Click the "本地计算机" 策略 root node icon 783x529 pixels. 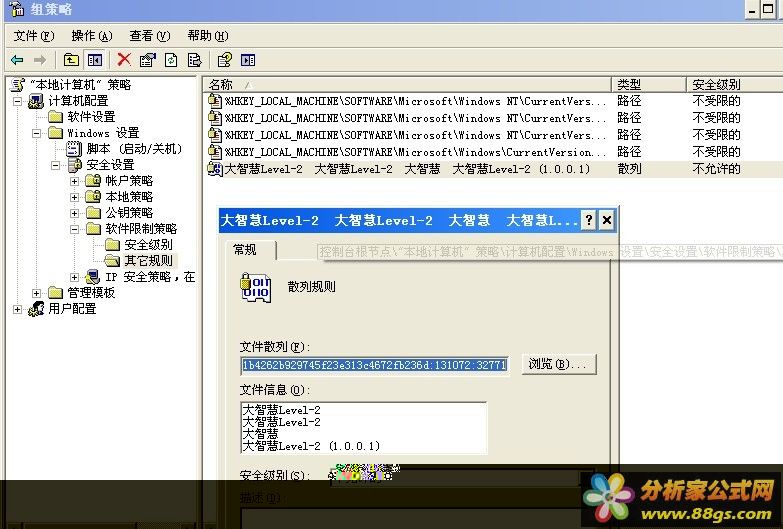[x=17, y=85]
